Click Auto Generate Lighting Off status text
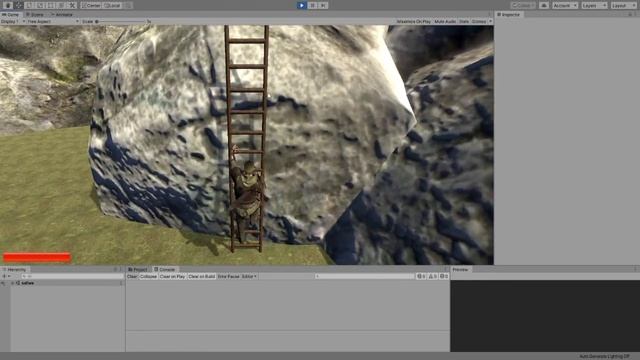This screenshot has width=640, height=360. [604, 356]
